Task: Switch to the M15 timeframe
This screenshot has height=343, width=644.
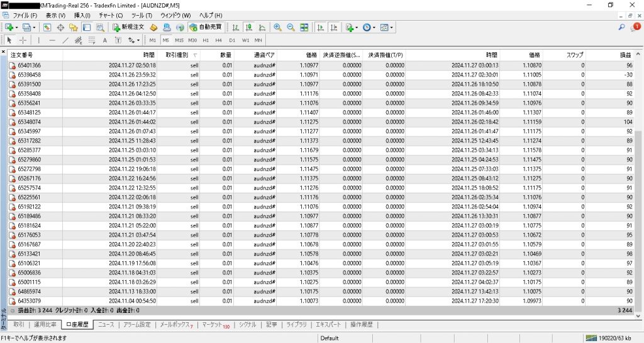Action: tap(179, 40)
